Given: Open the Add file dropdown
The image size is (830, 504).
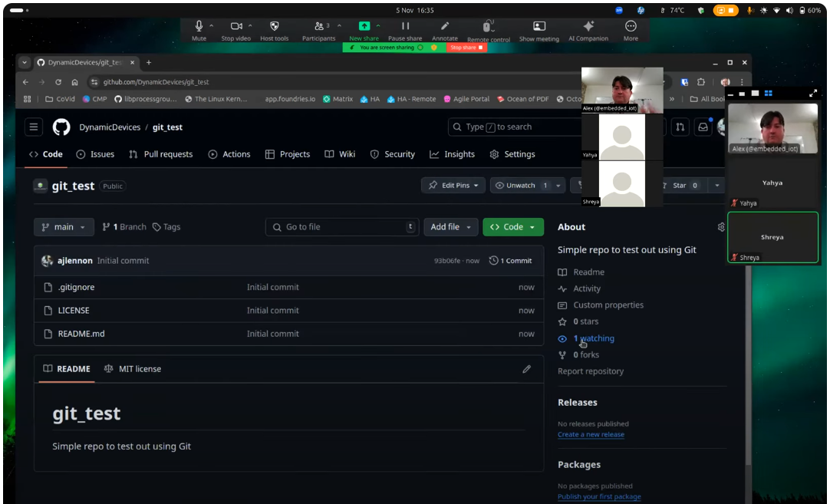Looking at the screenshot, I should tap(451, 227).
